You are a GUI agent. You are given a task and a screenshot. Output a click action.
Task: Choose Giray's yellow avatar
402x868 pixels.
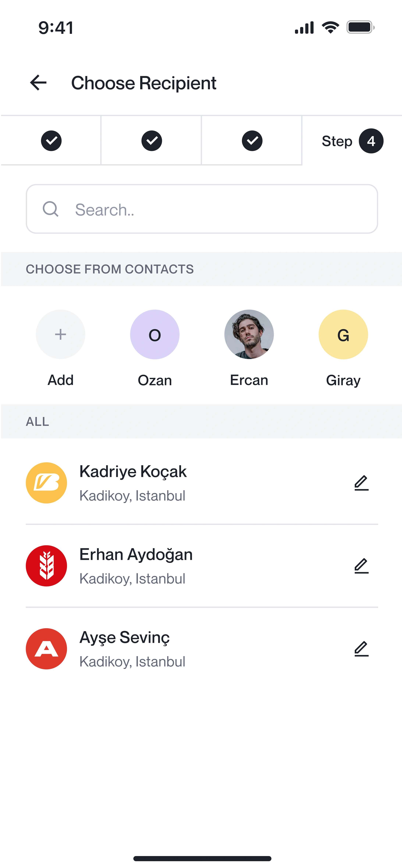click(343, 335)
